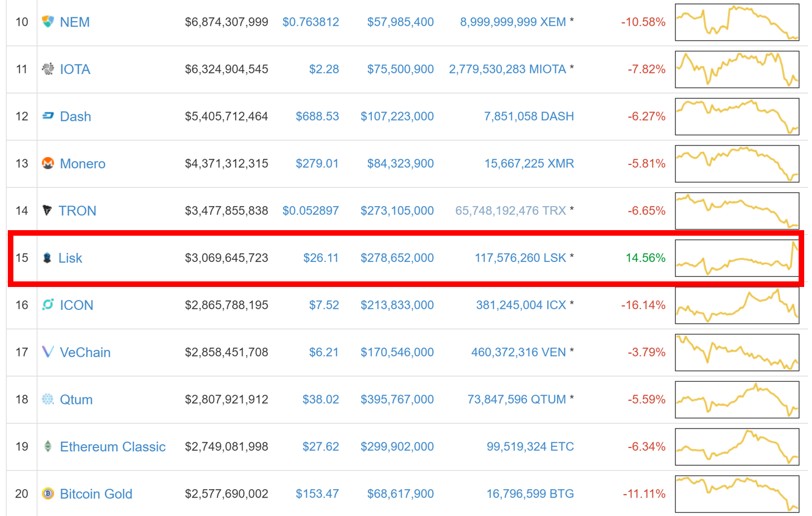The height and width of the screenshot is (516, 812).
Task: View the Qtum 7-day price chart
Action: point(737,400)
